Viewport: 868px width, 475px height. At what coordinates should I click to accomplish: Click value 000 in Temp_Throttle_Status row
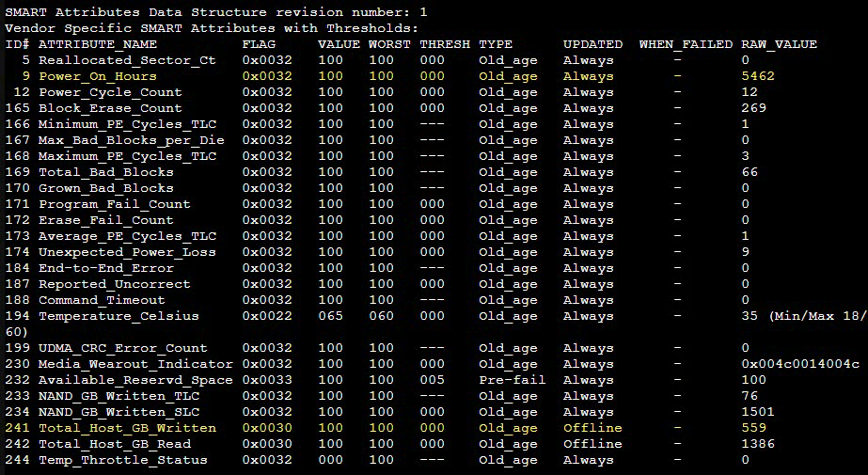[330, 462]
